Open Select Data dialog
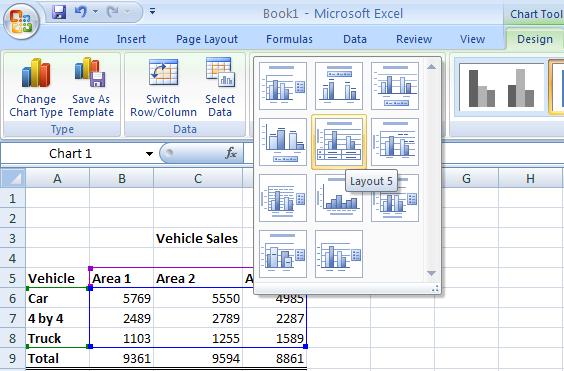564x371 pixels. (x=220, y=87)
